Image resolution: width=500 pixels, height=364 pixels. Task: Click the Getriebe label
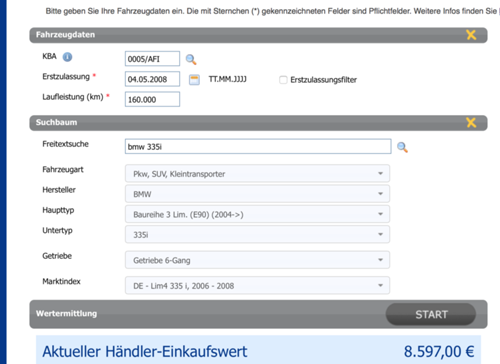point(57,256)
